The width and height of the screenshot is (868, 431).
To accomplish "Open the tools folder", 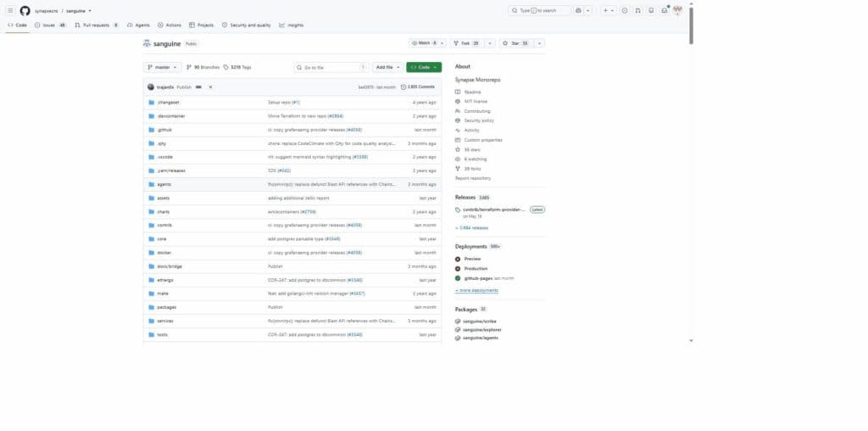I will [x=162, y=334].
